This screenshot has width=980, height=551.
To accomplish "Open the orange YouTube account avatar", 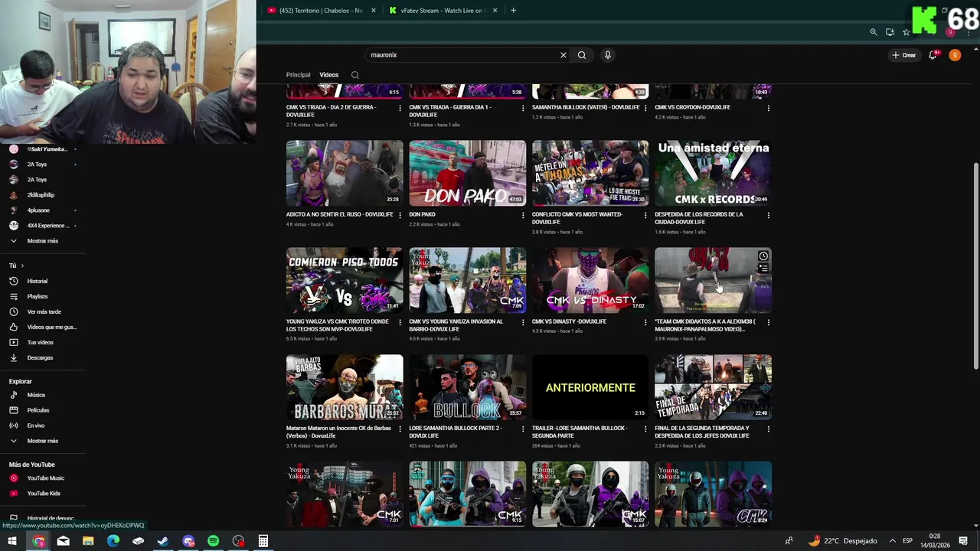I will point(955,55).
